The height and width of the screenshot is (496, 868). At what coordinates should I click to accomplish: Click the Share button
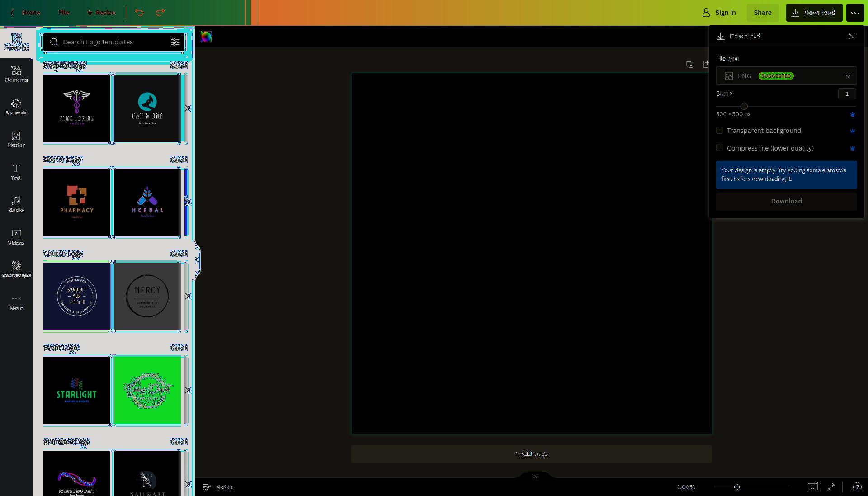762,13
